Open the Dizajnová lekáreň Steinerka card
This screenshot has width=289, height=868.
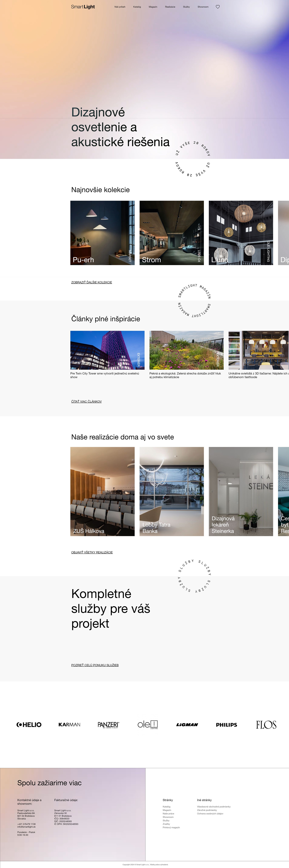point(241,492)
